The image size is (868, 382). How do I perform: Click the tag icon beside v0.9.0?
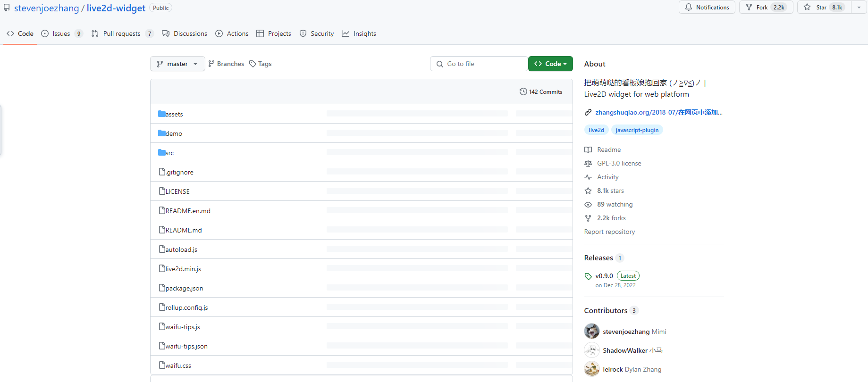pos(588,276)
